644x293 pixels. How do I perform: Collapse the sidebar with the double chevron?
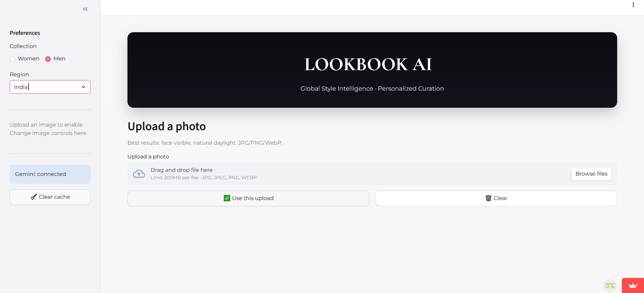[x=85, y=9]
